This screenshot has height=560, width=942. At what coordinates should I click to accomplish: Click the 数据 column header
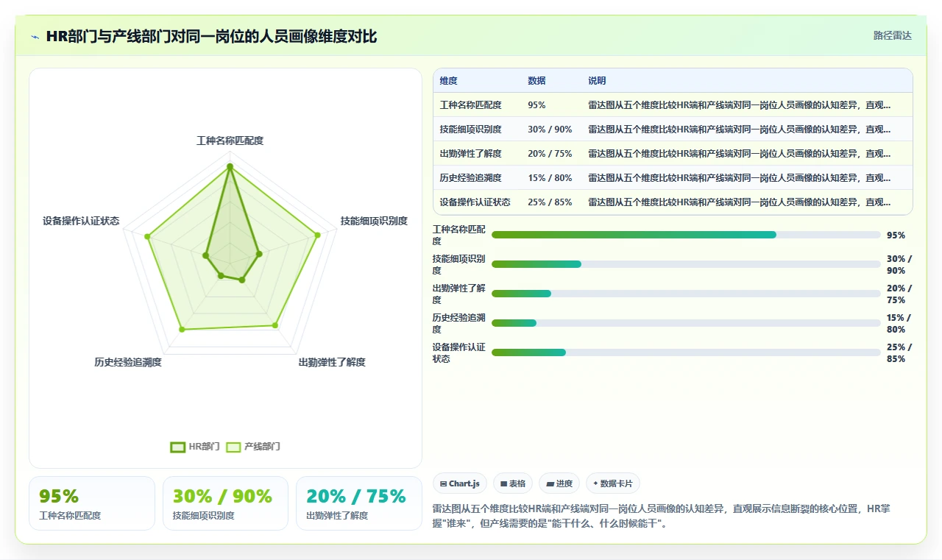click(x=537, y=81)
